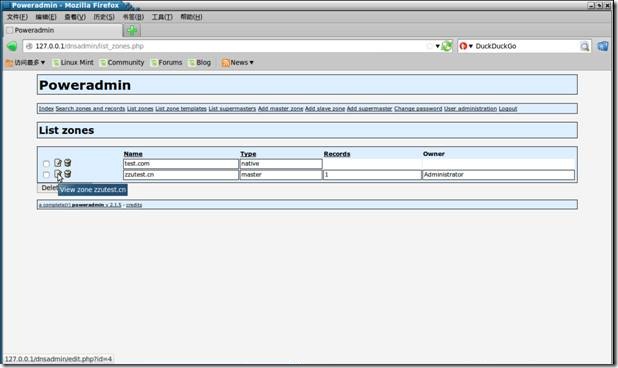Open List zone templates link
Screen dimensions: 618x368
pos(181,109)
